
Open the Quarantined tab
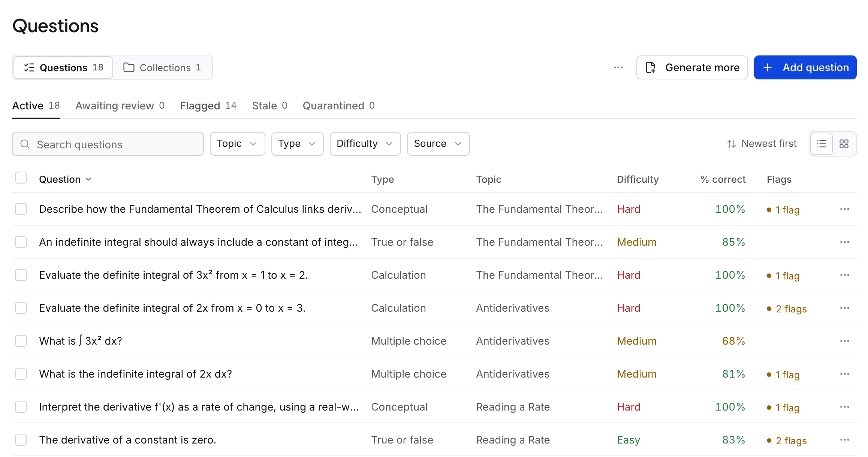click(x=338, y=106)
